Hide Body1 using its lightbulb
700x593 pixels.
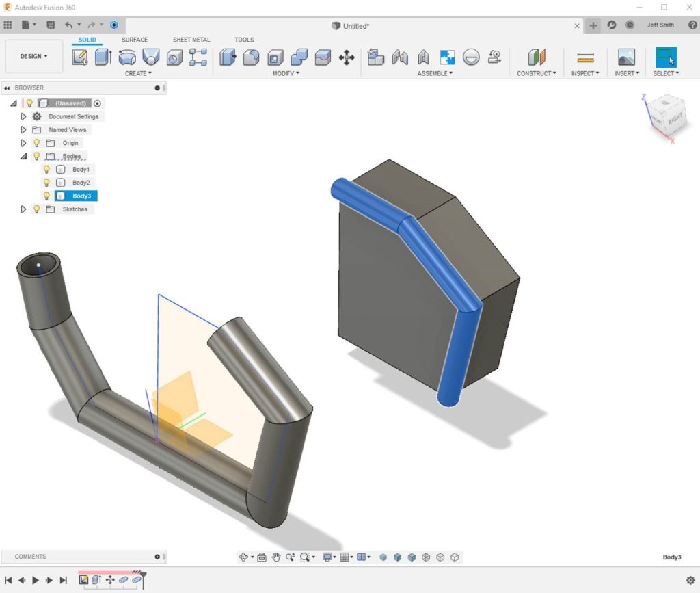point(46,170)
